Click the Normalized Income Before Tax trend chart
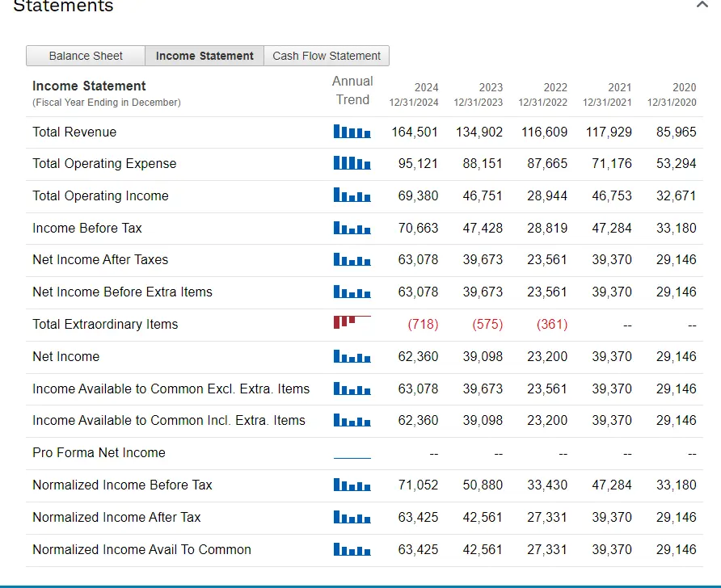 (x=352, y=485)
